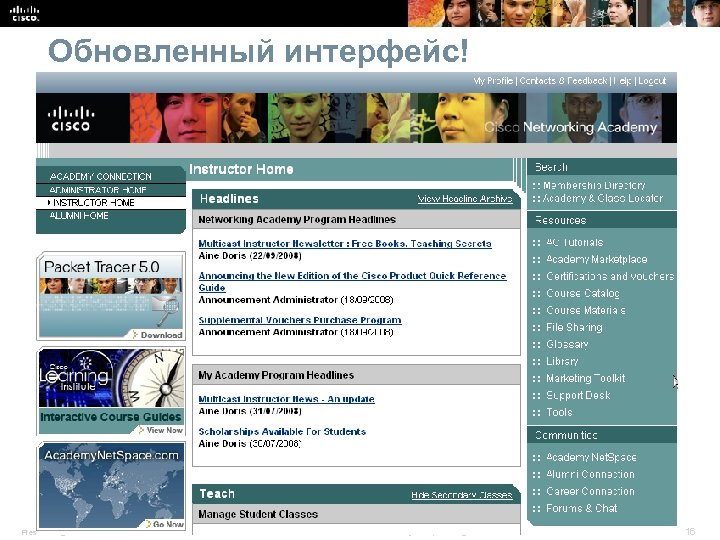Click the AcademyNetSpace.com world map banner
This screenshot has width=720, height=540.
pos(112,486)
